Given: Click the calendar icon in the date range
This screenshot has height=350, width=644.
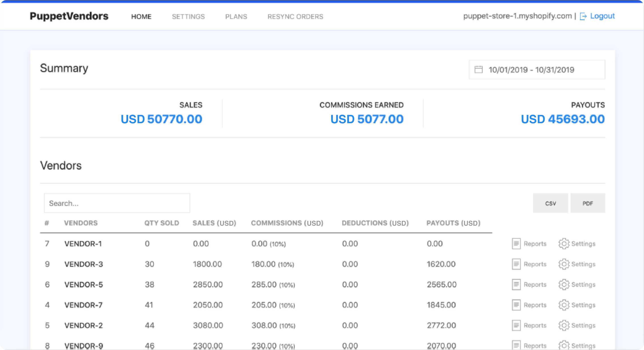Looking at the screenshot, I should pos(478,70).
